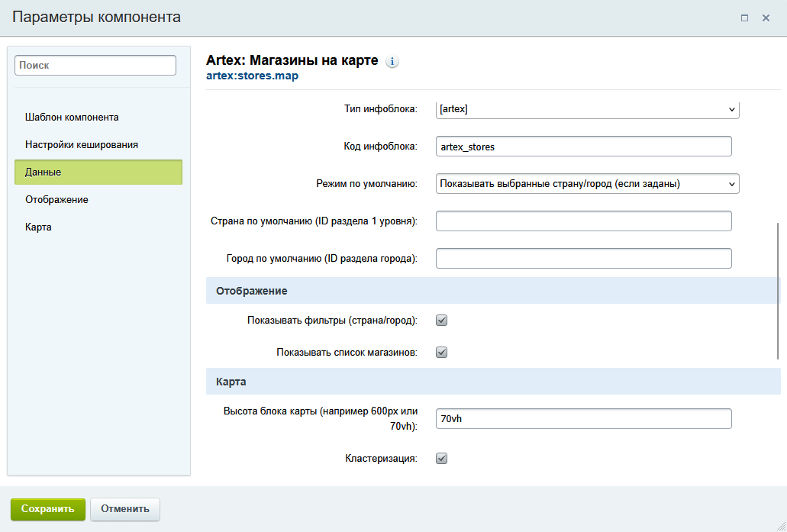Screen dimensions: 787x532
Task: Toggle 'Показывать список магазинов' checkbox
Action: tap(442, 353)
